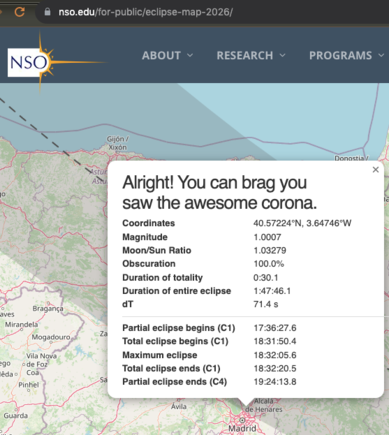Viewport: 389px width, 435px height.
Task: Click Alcalá de Henares map label
Action: 264,405
